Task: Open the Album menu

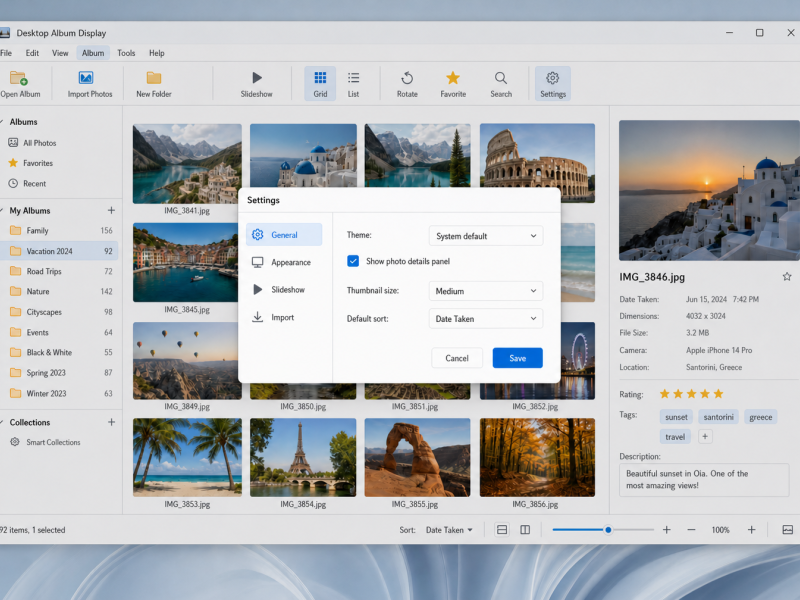Action: pyautogui.click(x=93, y=53)
